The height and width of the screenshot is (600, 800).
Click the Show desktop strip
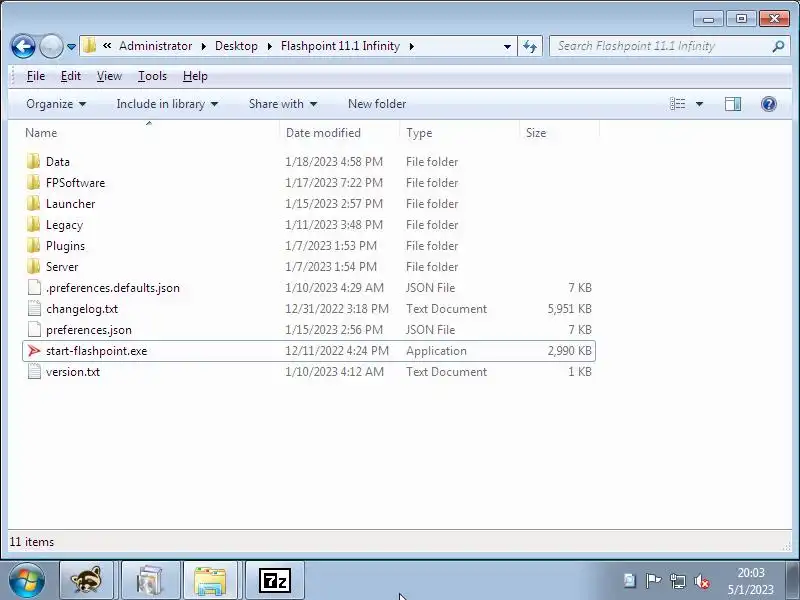[793, 581]
